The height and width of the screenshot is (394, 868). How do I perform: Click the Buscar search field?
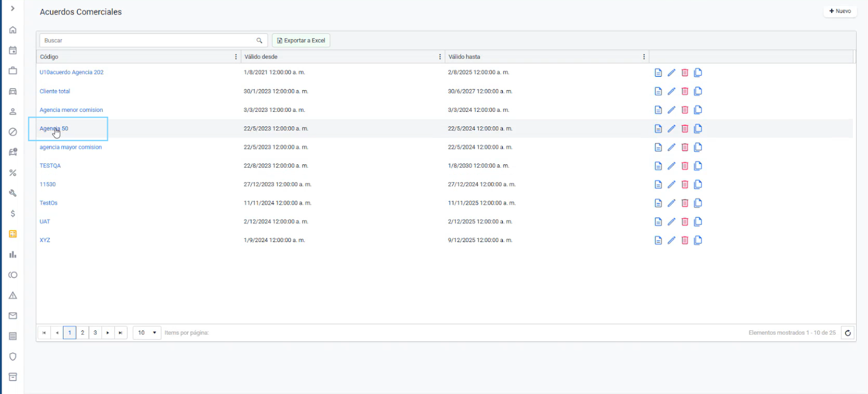tap(146, 41)
